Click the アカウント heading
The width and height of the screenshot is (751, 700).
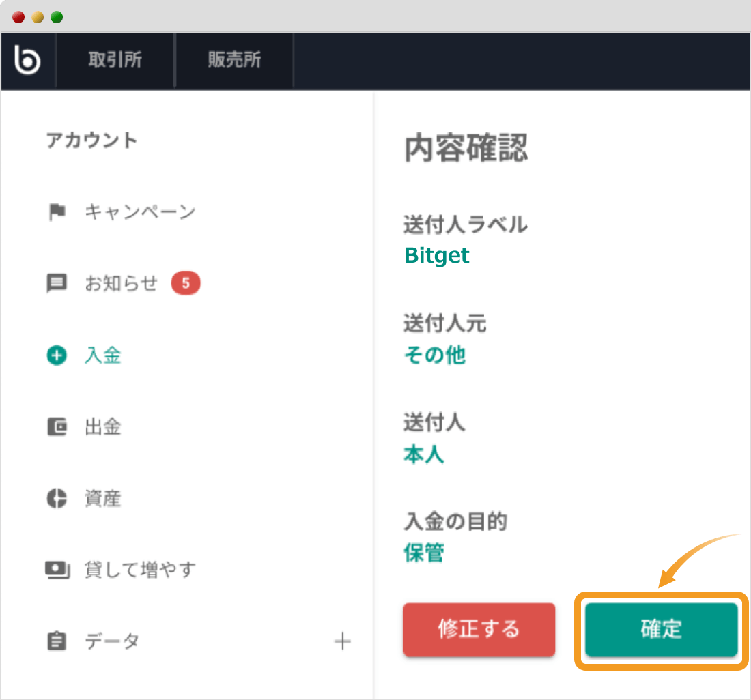tap(92, 141)
